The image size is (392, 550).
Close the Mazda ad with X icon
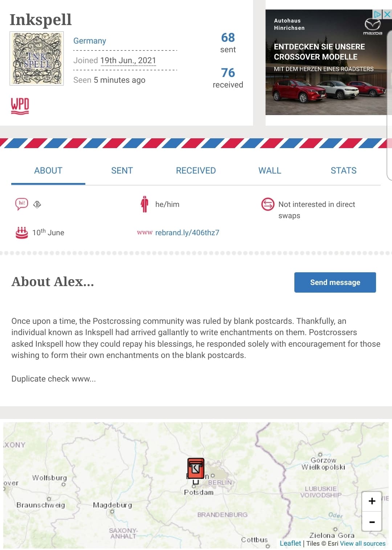click(x=387, y=14)
